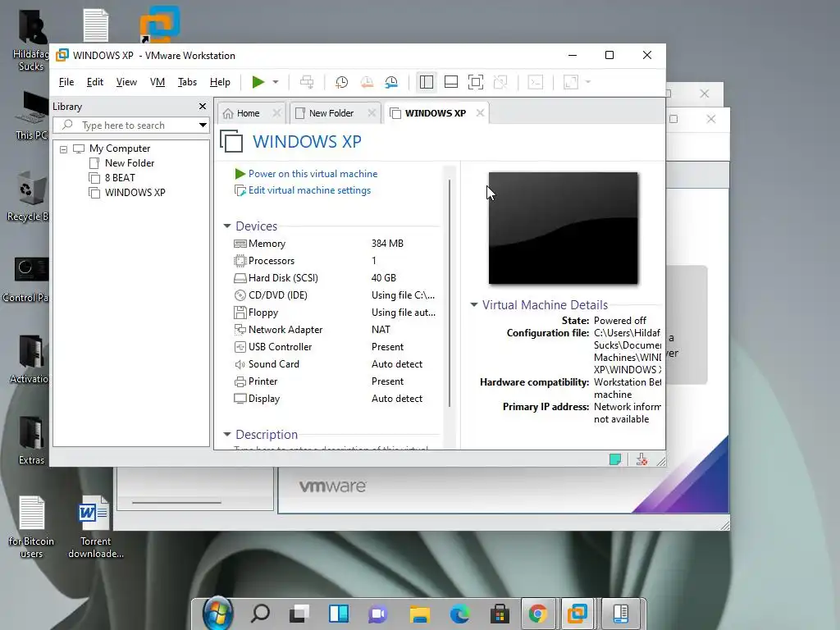Open the File menu

[66, 82]
